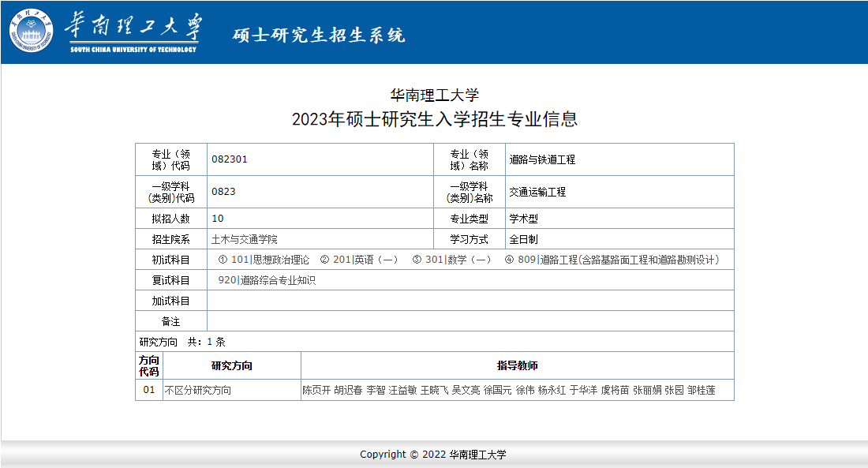This screenshot has width=868, height=468.
Task: Click the 2023年硕士研究生入学招生专业信息 title
Action: [435, 119]
